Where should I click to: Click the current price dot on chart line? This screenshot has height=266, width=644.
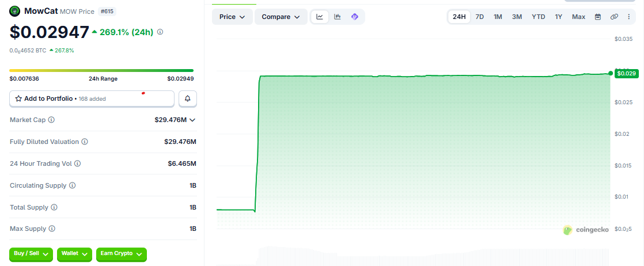pos(611,74)
